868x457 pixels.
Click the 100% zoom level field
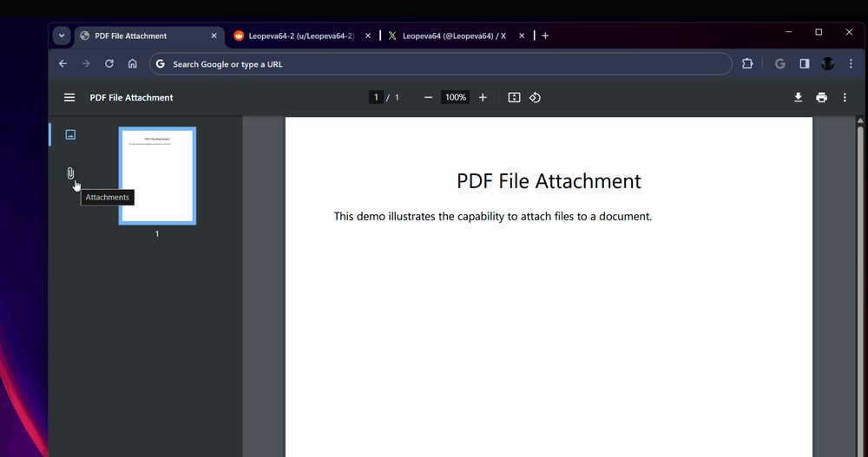click(455, 98)
